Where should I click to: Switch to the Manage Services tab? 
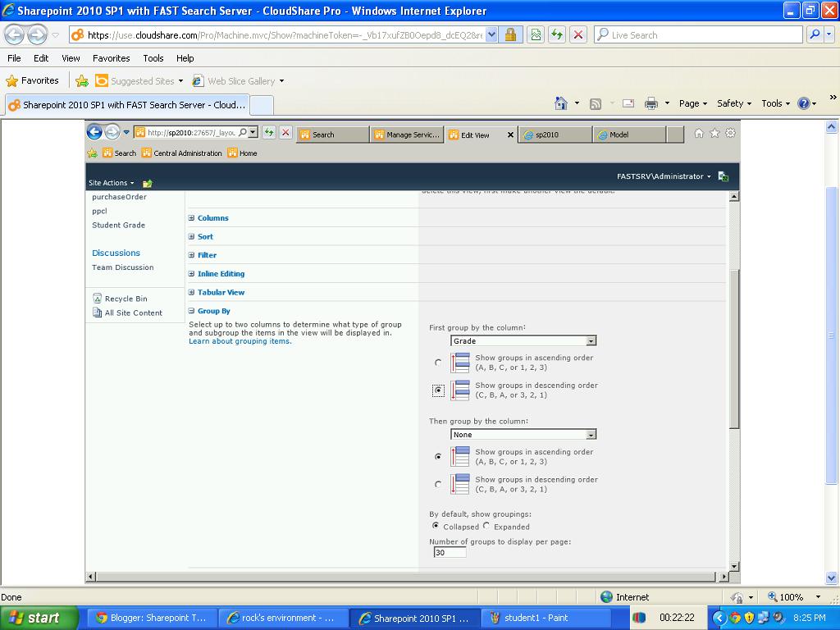[408, 133]
